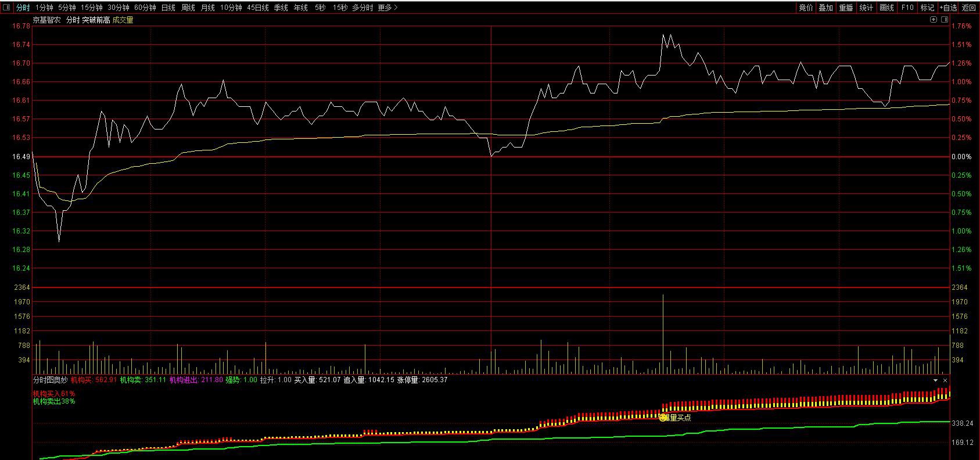Open the 统计 statistics button
The width and height of the screenshot is (980, 460).
(866, 8)
